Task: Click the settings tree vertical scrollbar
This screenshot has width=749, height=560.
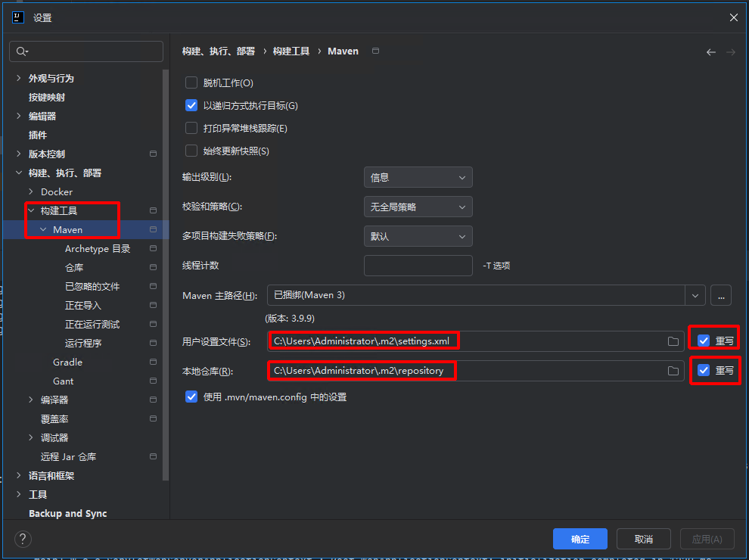Action: coord(166,275)
